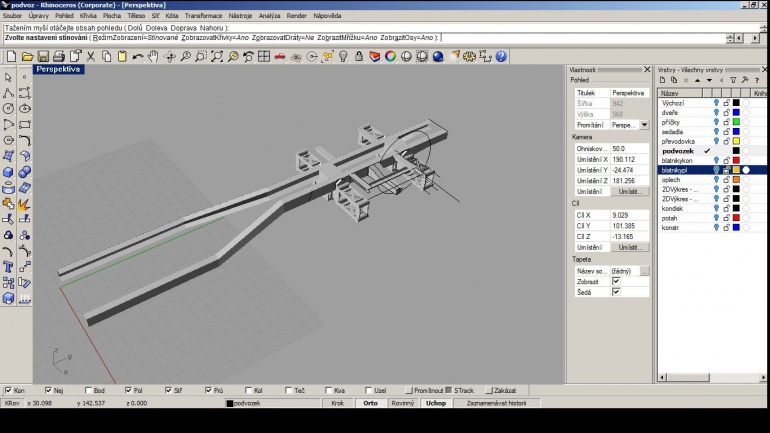The width and height of the screenshot is (770, 433).
Task: Open the Analýza menu
Action: (x=270, y=16)
